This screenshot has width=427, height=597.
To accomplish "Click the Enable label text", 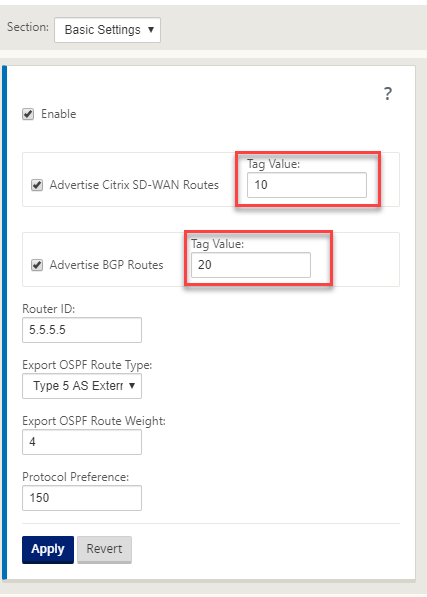I will [x=59, y=114].
